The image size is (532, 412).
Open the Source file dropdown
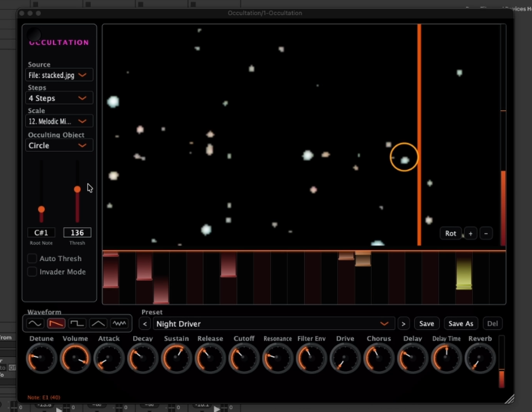tap(59, 75)
